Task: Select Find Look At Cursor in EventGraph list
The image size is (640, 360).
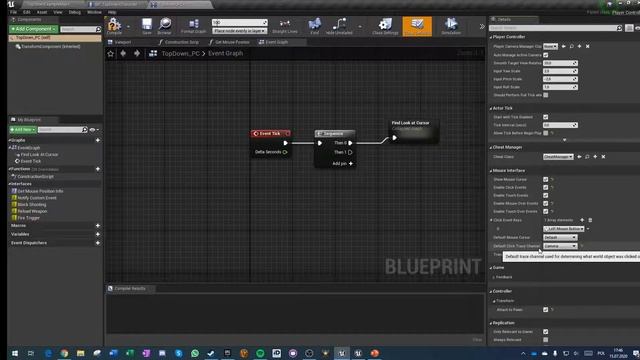Action: tap(39, 155)
